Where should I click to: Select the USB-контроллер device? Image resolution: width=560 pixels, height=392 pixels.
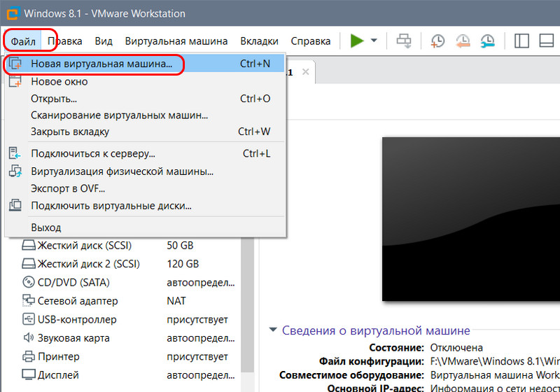129,319
